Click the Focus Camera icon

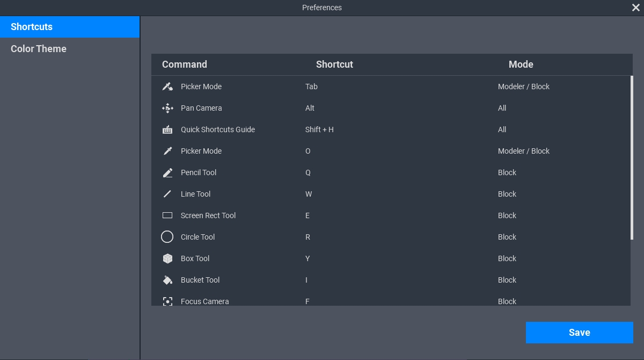167,301
